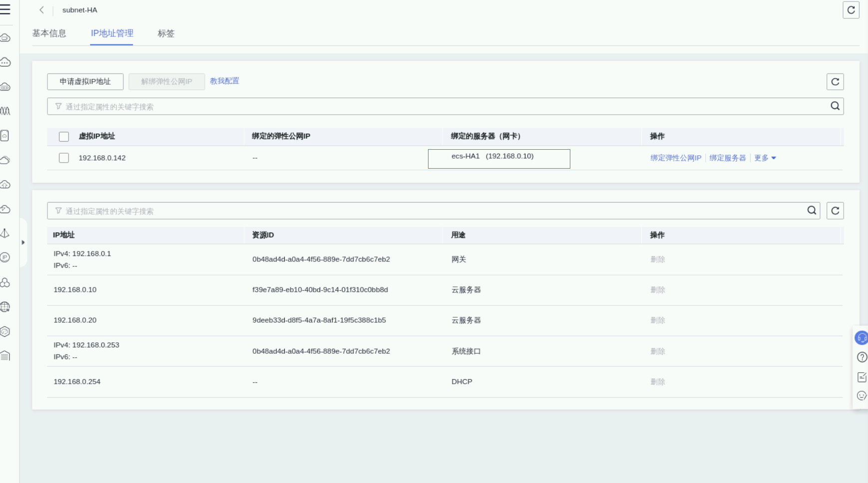Switch to the 标签 tab

(x=166, y=33)
